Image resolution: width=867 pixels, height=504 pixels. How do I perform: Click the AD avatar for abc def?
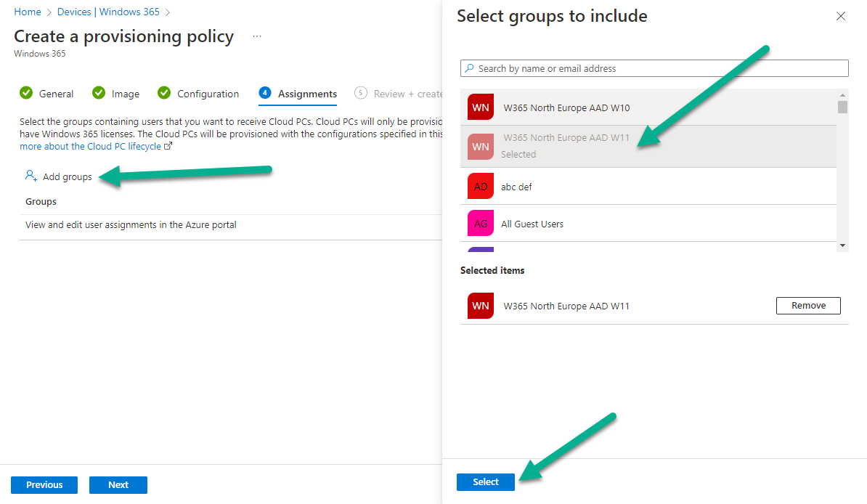pos(481,187)
